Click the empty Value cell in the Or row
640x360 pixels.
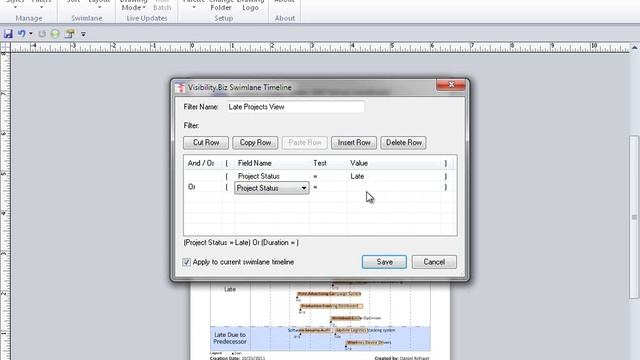[x=394, y=187]
